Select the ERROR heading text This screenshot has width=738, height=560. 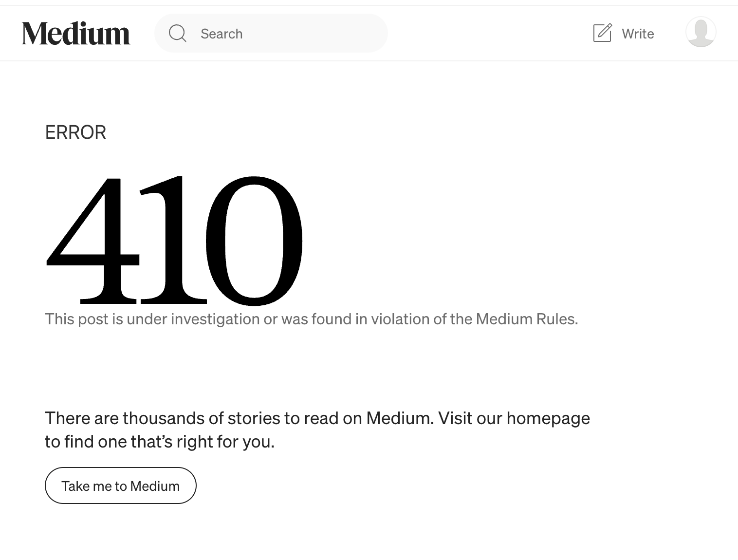pyautogui.click(x=75, y=132)
